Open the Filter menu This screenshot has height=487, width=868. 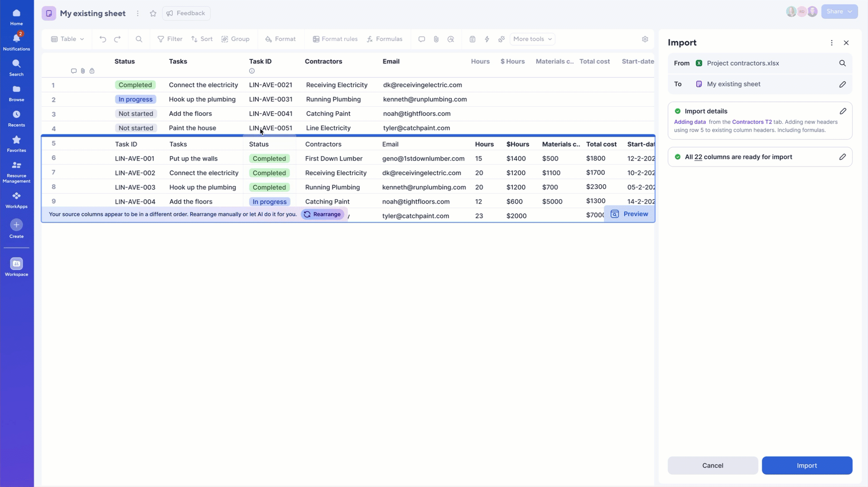pyautogui.click(x=170, y=39)
